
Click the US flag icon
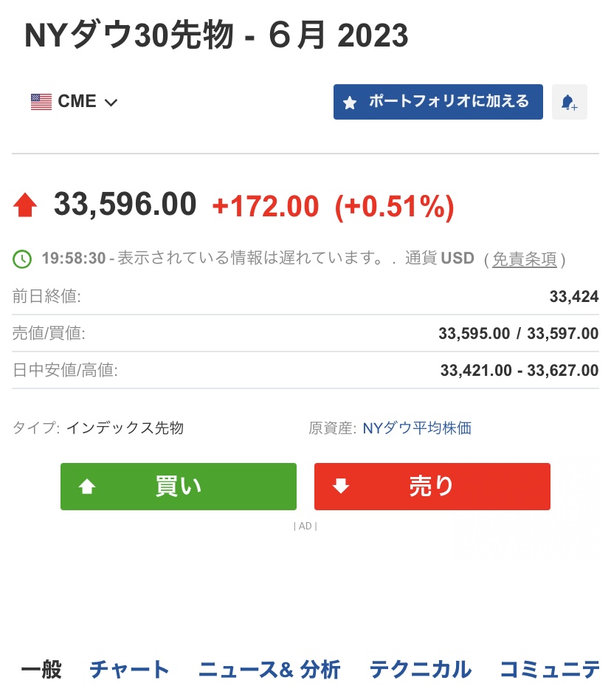(x=41, y=102)
